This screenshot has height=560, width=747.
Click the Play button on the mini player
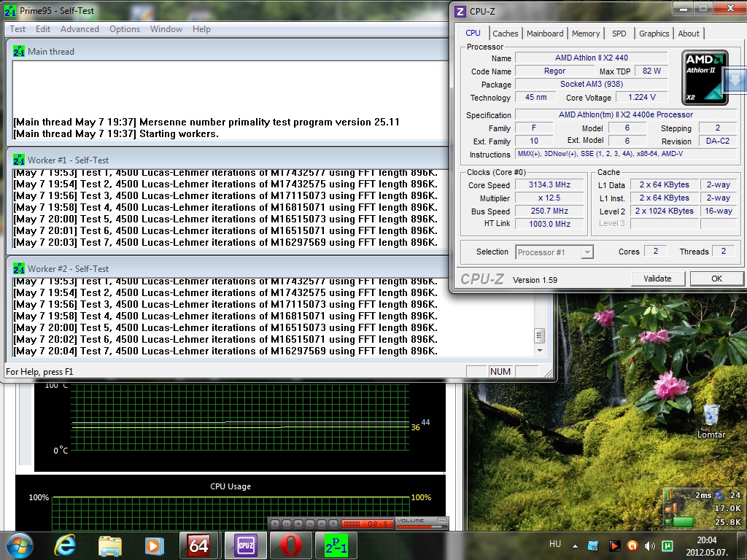(275, 524)
